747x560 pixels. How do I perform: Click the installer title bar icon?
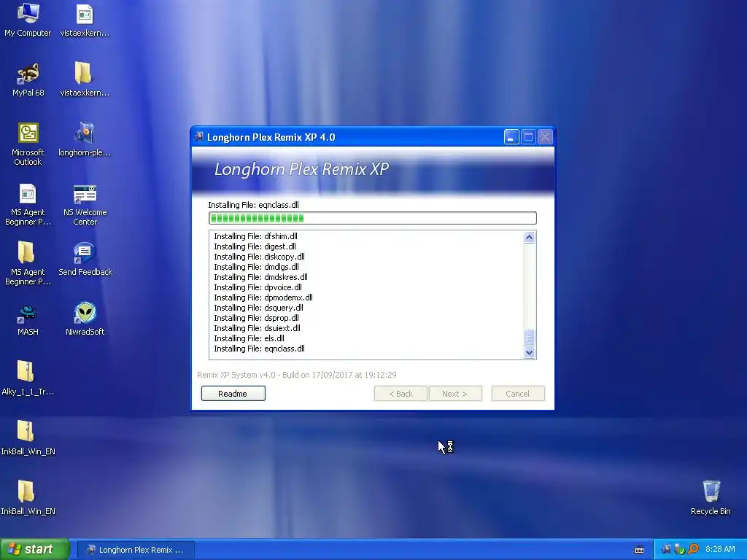coord(199,136)
